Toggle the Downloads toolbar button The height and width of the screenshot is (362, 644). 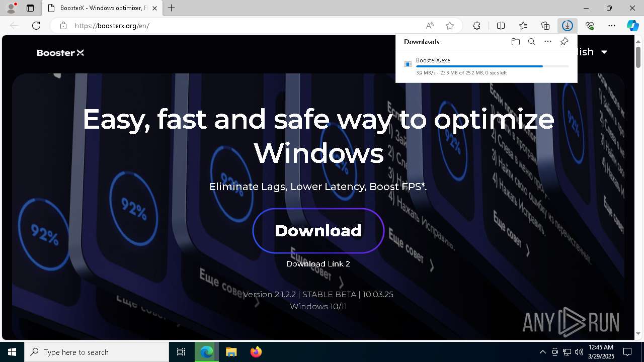tap(568, 26)
